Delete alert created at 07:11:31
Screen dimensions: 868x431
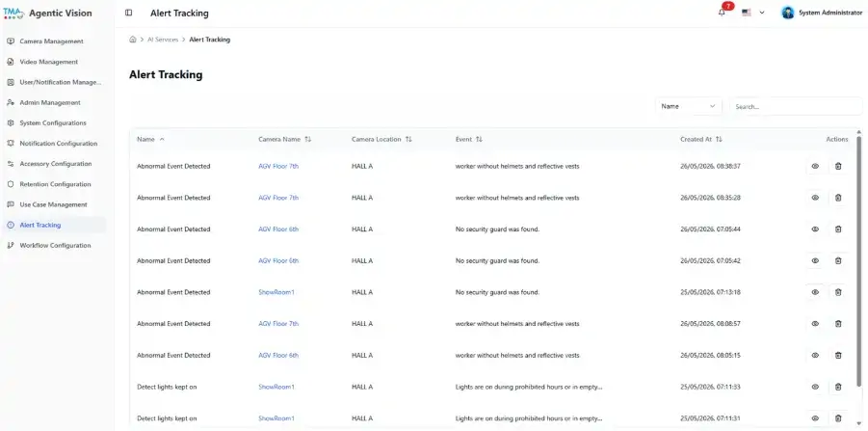[838, 418]
